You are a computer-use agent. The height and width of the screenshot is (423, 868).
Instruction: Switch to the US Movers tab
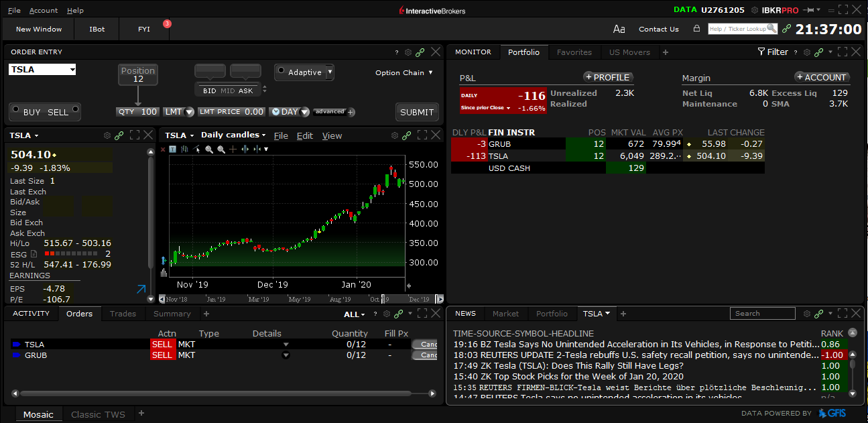pyautogui.click(x=629, y=52)
